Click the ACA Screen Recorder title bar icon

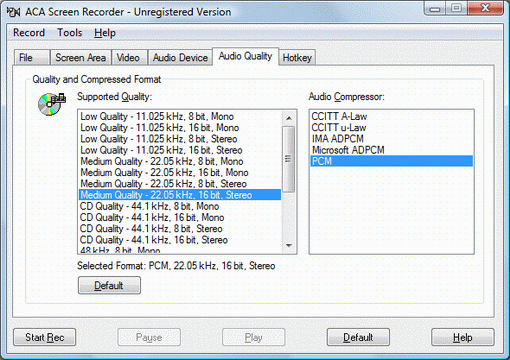pos(13,12)
